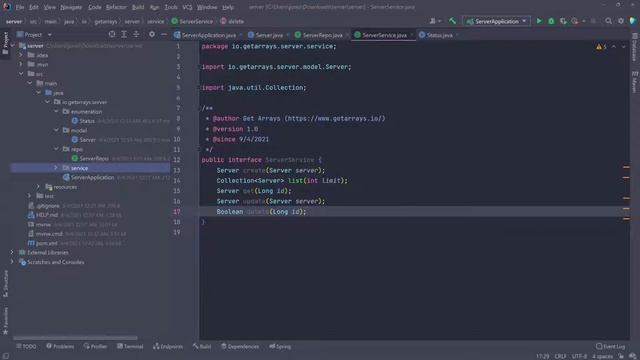The image size is (640, 360).
Task: Click the Project side tool window button
Action: click(x=5, y=43)
